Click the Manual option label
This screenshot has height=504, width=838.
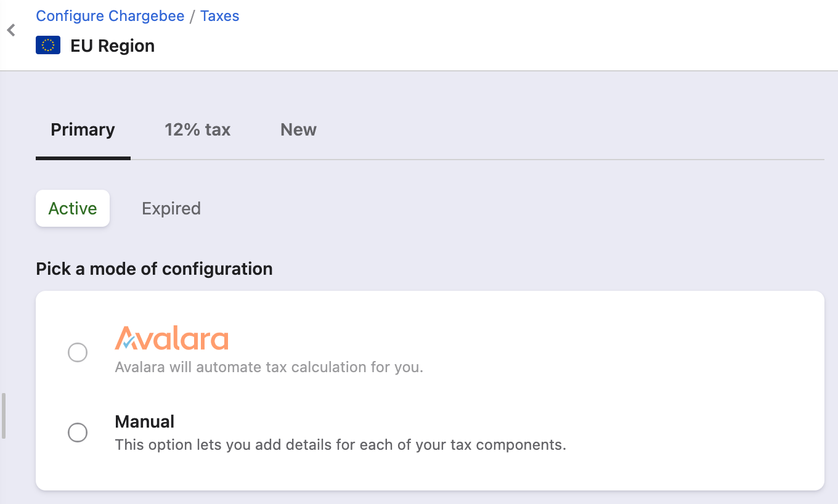(145, 421)
